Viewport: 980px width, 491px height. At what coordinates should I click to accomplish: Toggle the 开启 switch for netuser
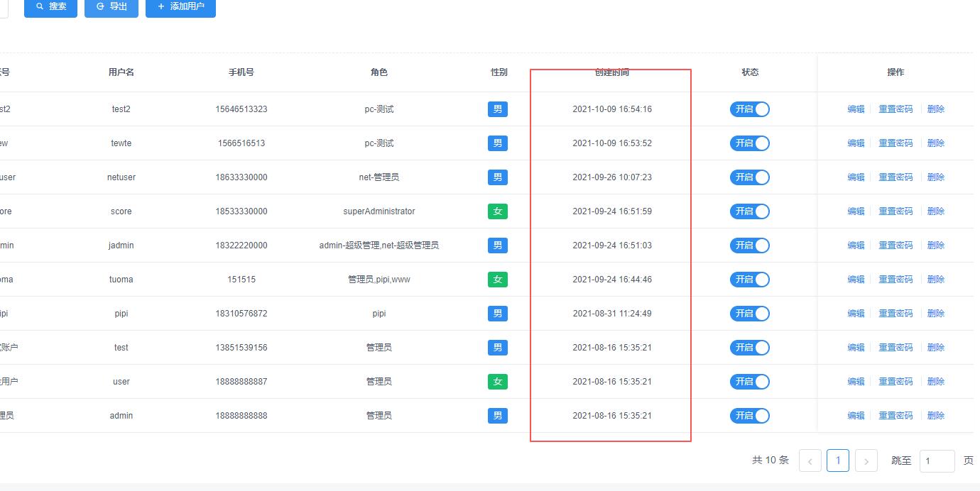point(750,177)
